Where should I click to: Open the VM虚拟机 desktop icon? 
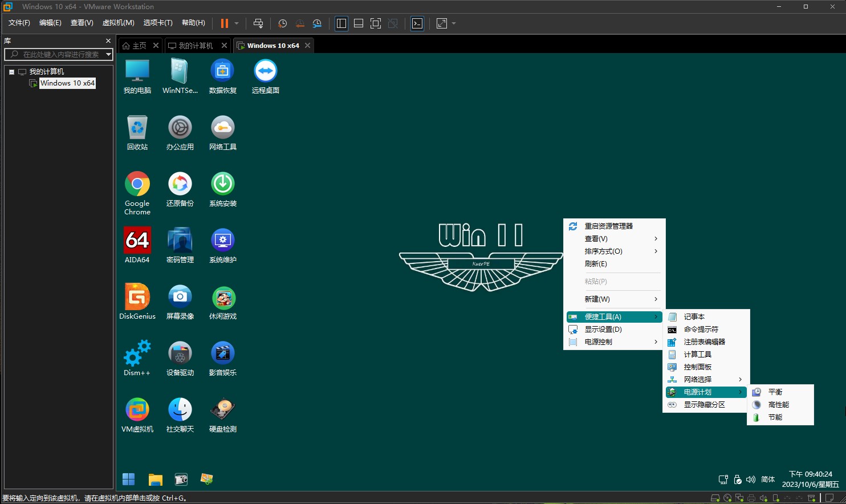[x=137, y=415]
